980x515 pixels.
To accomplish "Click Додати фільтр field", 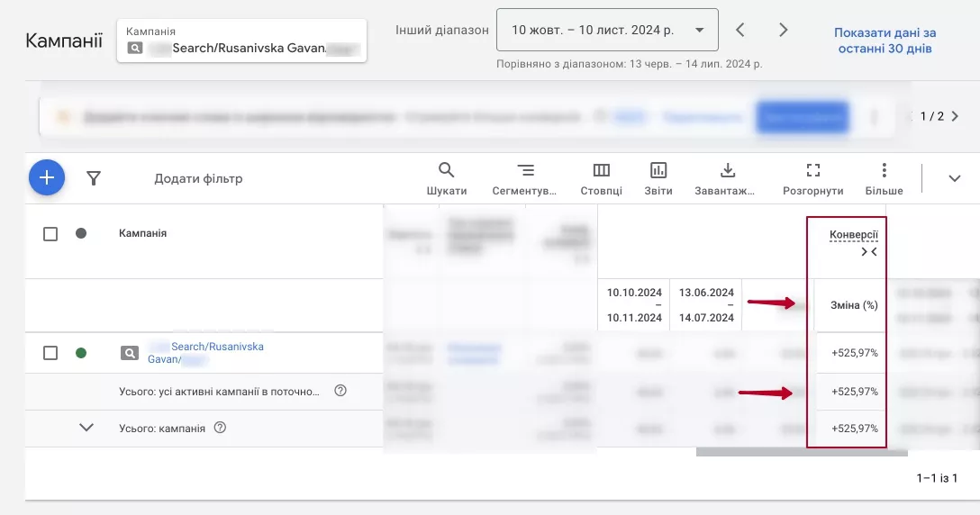I will (x=198, y=178).
